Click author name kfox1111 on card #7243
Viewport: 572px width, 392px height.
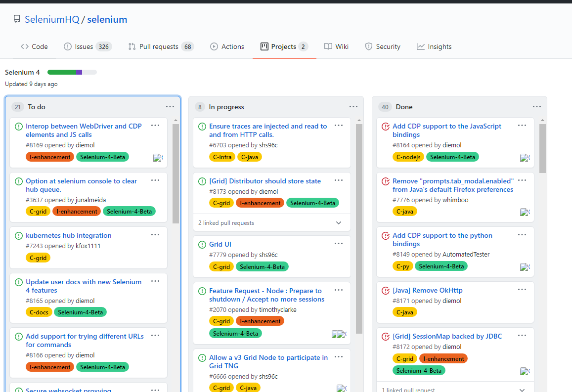pyautogui.click(x=88, y=246)
